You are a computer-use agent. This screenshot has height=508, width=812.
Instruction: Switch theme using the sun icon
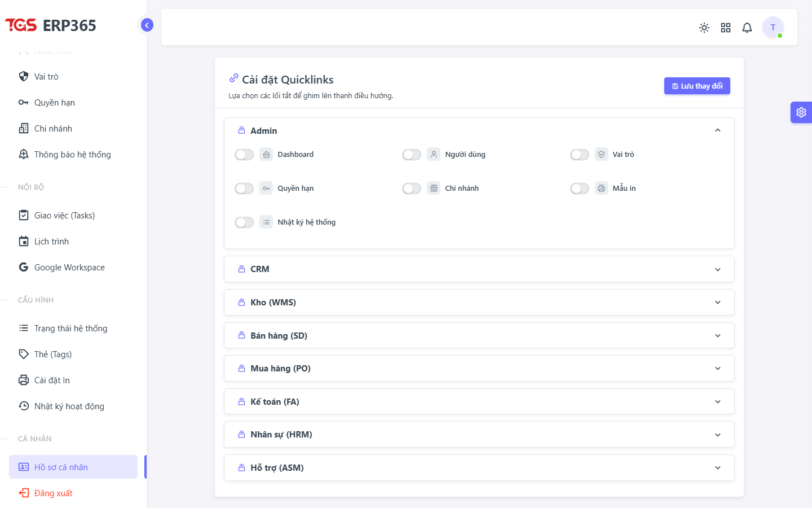point(704,28)
